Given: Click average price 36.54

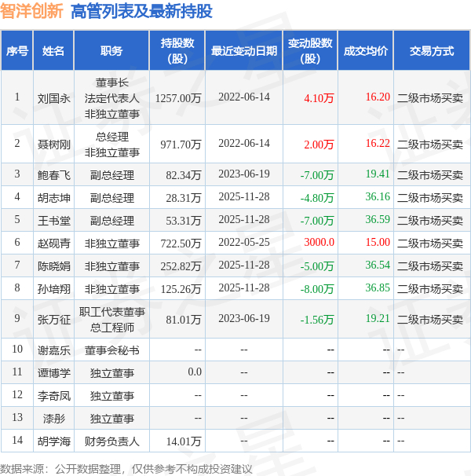Looking at the screenshot, I should (x=378, y=265).
